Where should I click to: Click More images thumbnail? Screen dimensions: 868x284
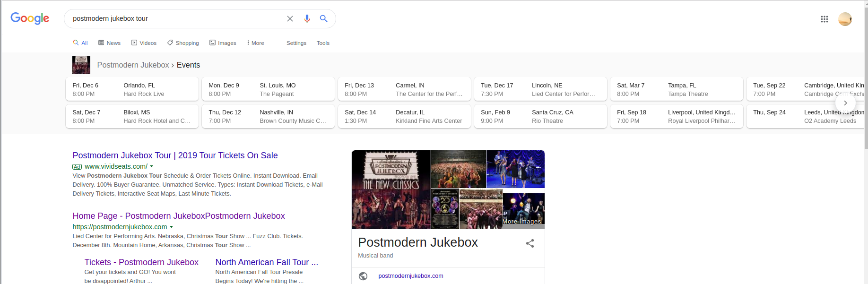pos(523,210)
